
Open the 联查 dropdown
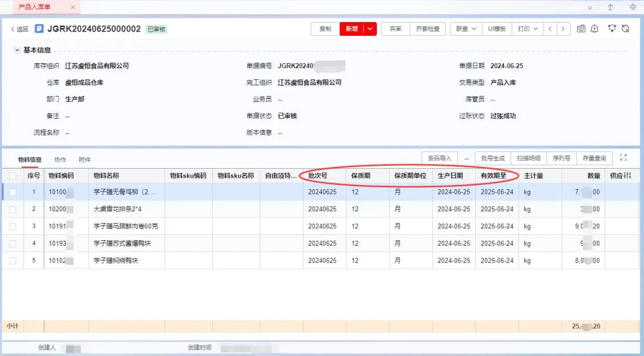tap(470, 28)
